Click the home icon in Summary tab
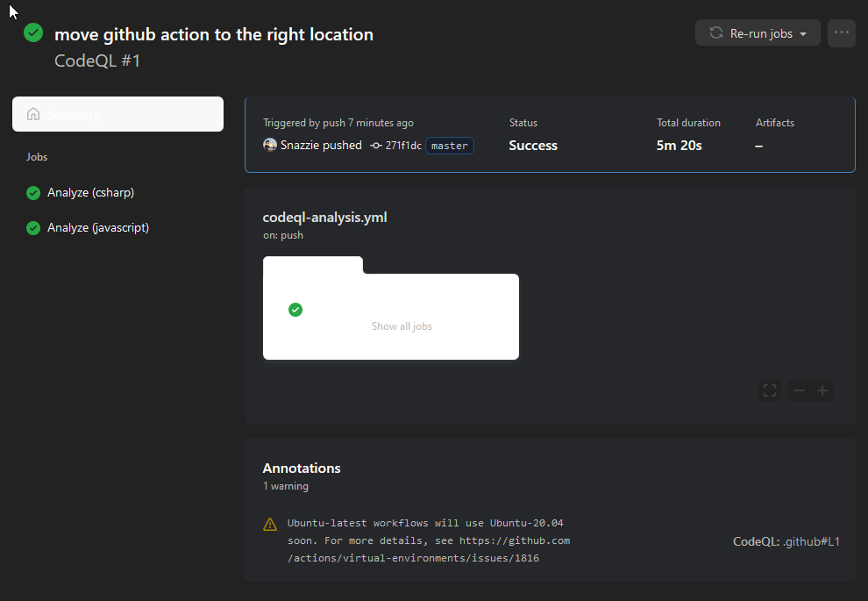The image size is (868, 601). pyautogui.click(x=33, y=114)
